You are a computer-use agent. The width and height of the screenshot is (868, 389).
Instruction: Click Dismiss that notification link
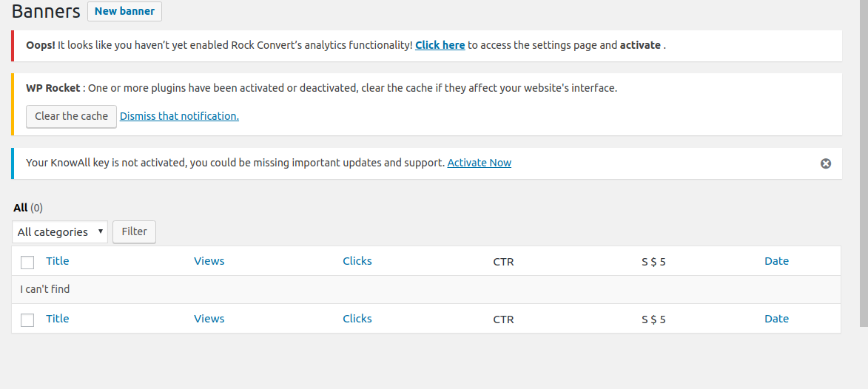(179, 116)
